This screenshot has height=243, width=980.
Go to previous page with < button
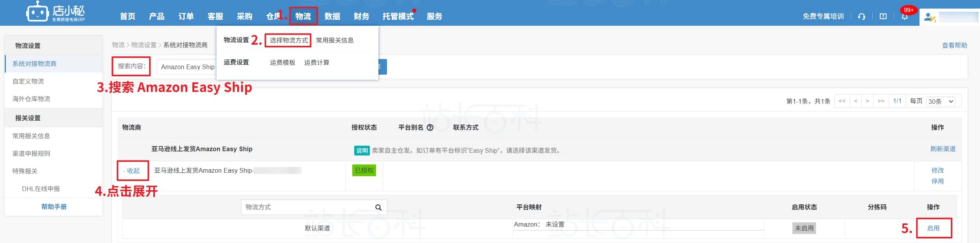[x=856, y=101]
